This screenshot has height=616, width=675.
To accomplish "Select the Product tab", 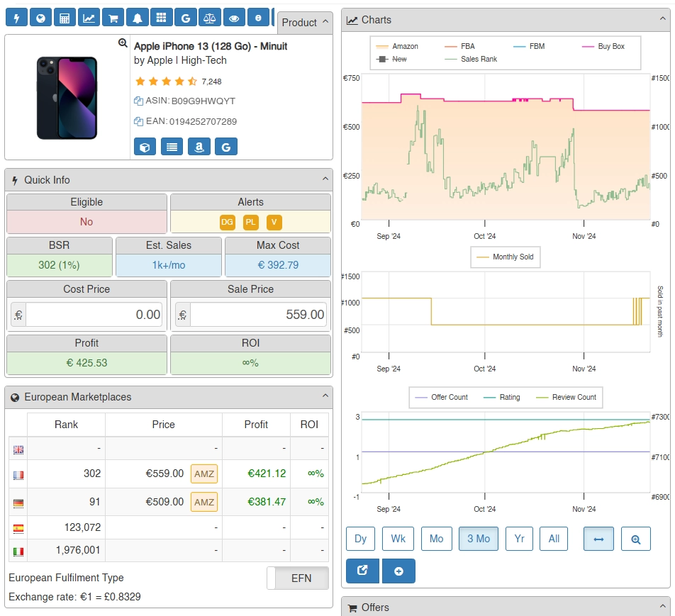I will point(304,23).
